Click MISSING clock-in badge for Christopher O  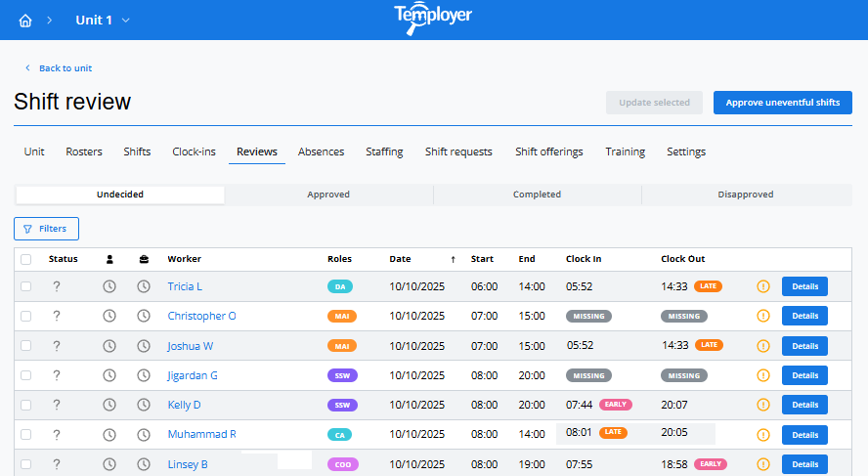588,316
